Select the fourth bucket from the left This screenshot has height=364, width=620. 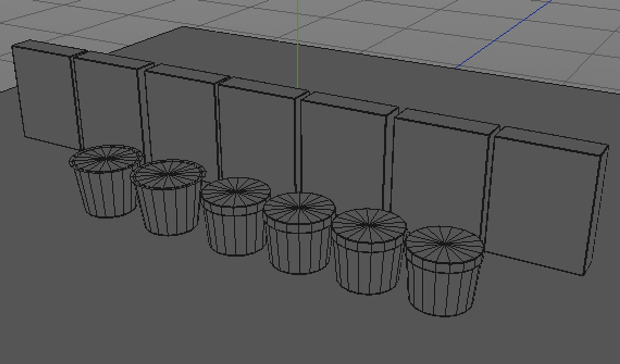point(299,233)
